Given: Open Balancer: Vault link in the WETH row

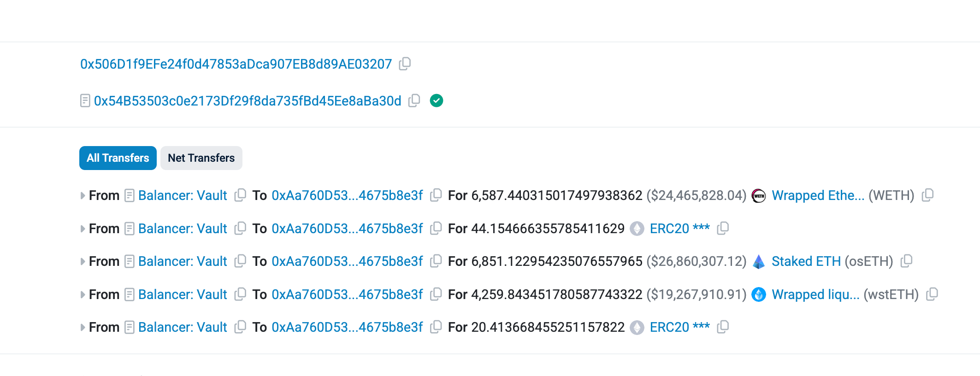Looking at the screenshot, I should pos(183,196).
